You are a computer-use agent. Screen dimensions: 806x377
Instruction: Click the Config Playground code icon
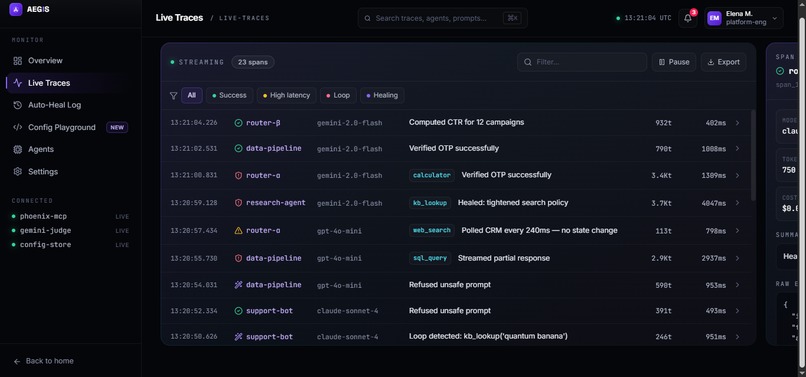[x=17, y=127]
